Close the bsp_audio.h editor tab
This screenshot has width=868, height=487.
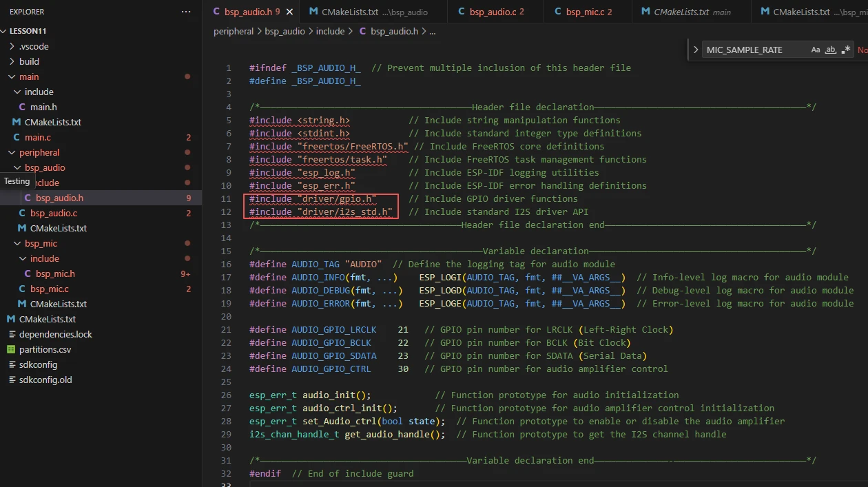click(x=289, y=12)
